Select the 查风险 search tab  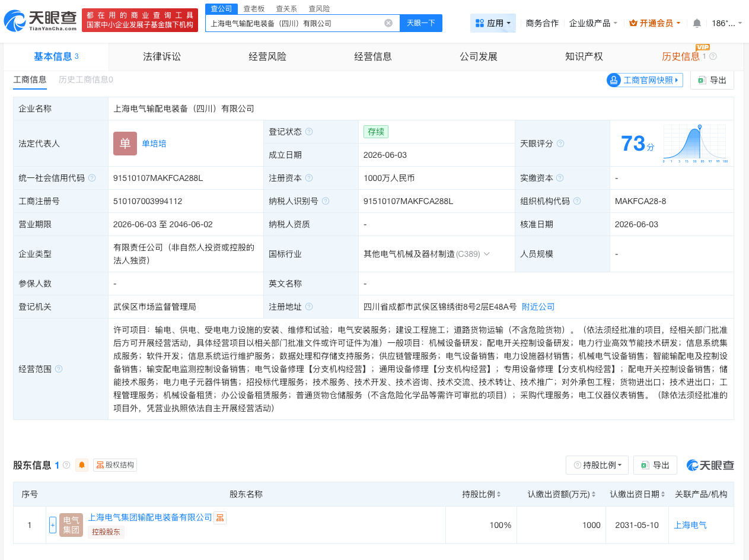pos(319,8)
